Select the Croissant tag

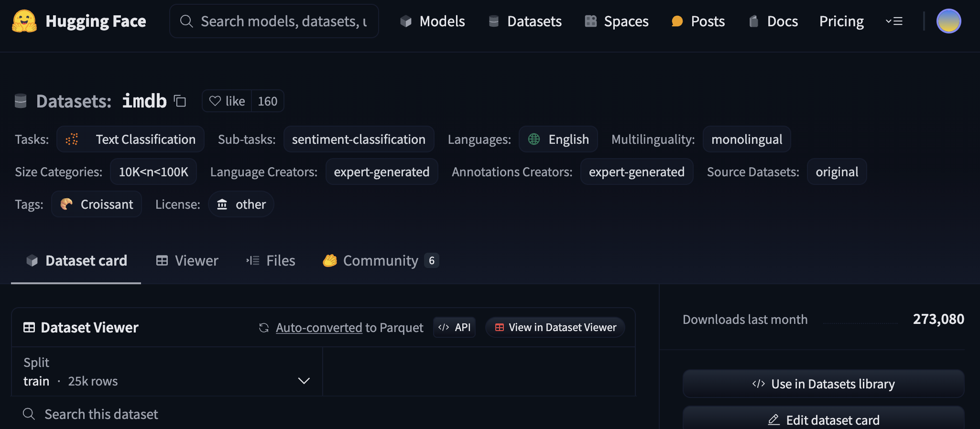(x=97, y=204)
